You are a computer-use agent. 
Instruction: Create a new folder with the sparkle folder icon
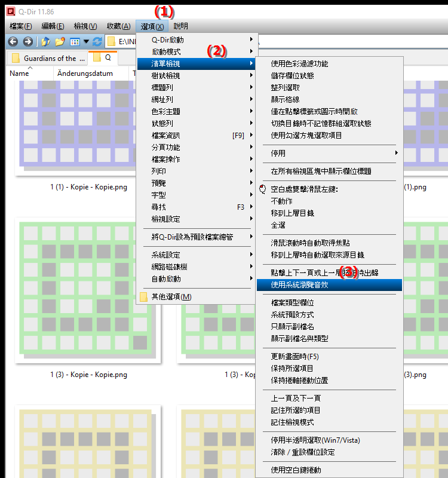click(x=60, y=41)
